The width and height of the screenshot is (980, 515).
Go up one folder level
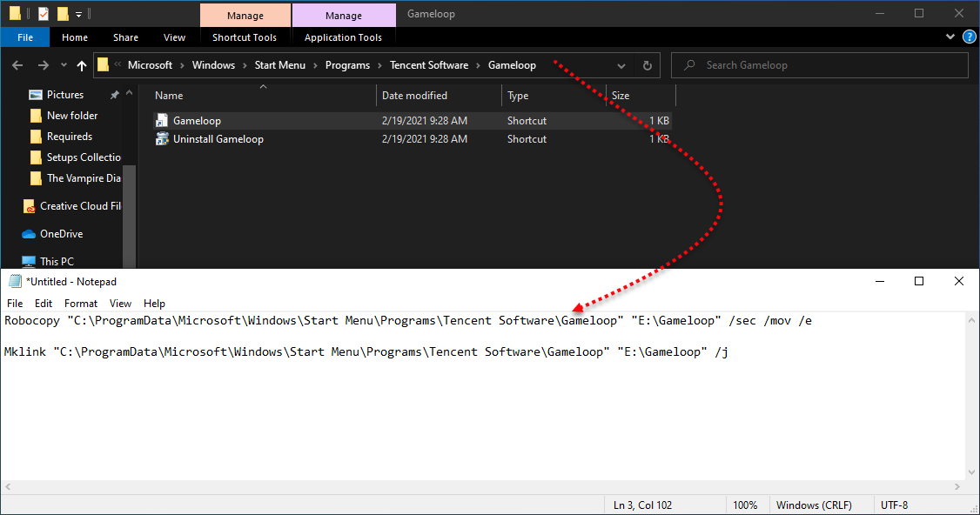click(82, 65)
